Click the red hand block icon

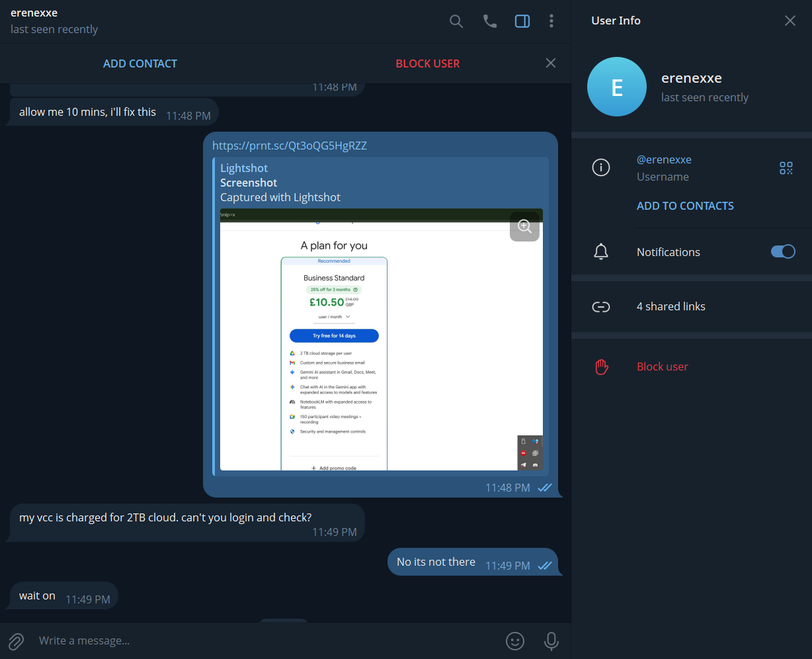coord(601,367)
